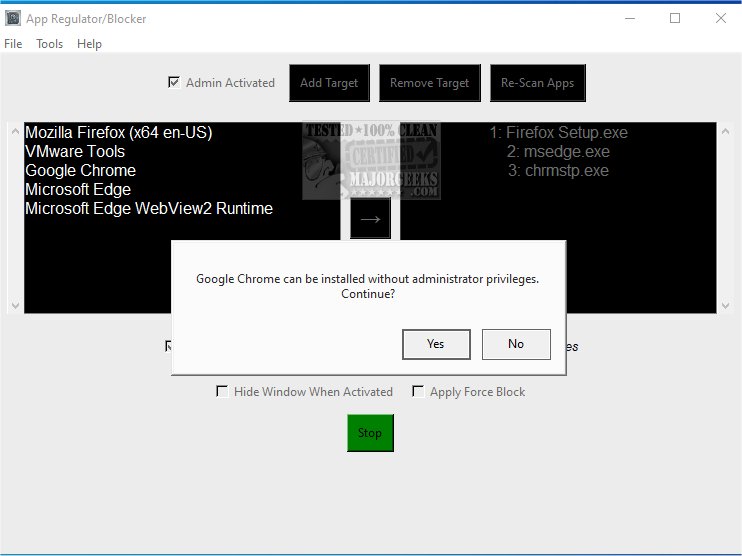Enable the Apply Force Block checkbox
This screenshot has height=556, width=742.
(x=418, y=391)
